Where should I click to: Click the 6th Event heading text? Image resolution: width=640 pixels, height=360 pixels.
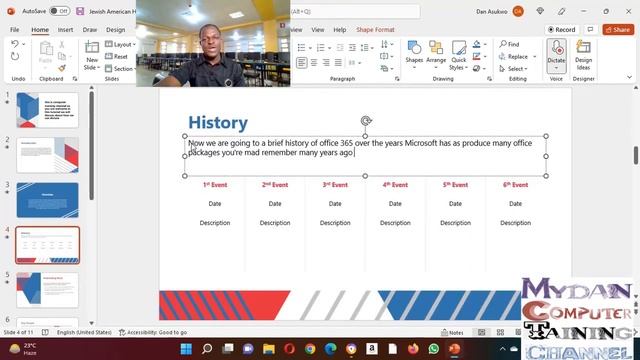(x=515, y=185)
